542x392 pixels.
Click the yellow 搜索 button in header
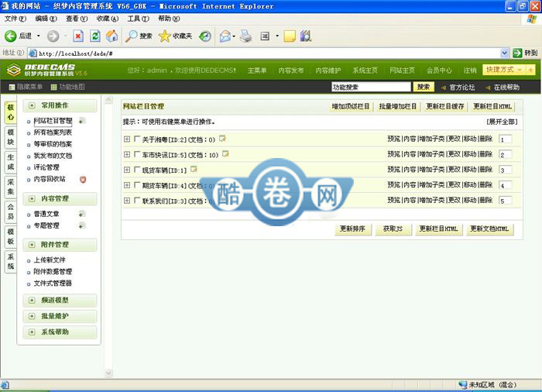coord(424,87)
